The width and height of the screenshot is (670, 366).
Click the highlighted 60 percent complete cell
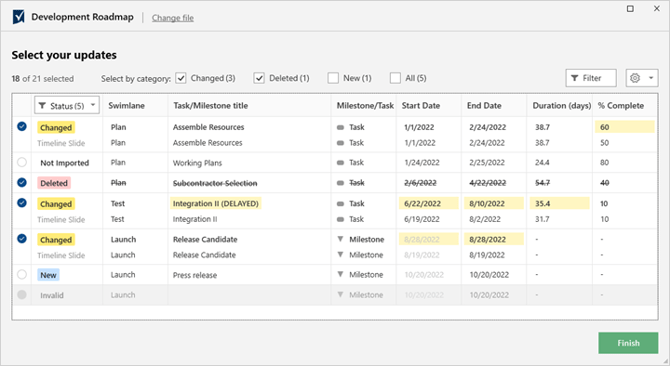click(624, 127)
